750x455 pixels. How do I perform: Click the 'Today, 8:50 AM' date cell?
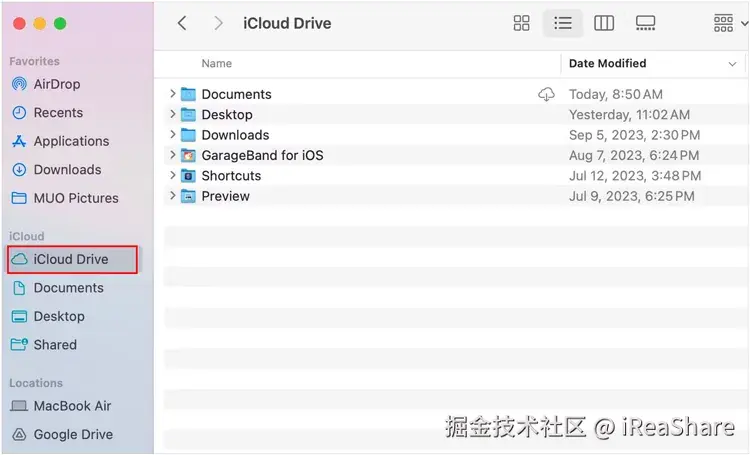[616, 94]
